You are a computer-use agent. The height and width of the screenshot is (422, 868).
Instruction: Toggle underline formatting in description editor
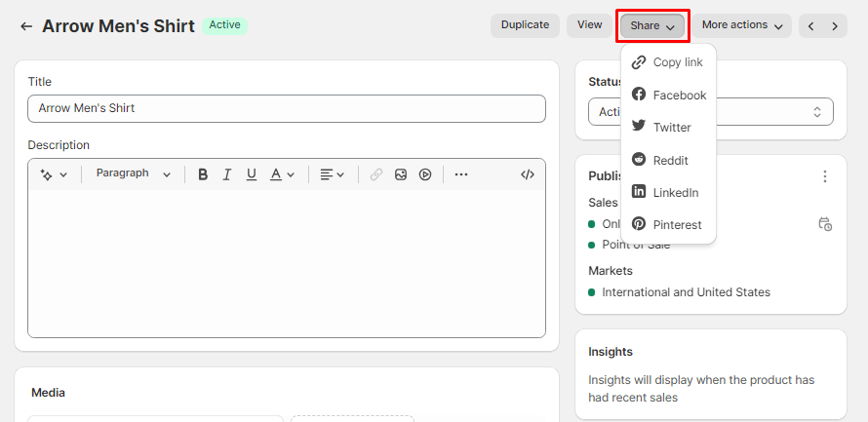tap(252, 174)
